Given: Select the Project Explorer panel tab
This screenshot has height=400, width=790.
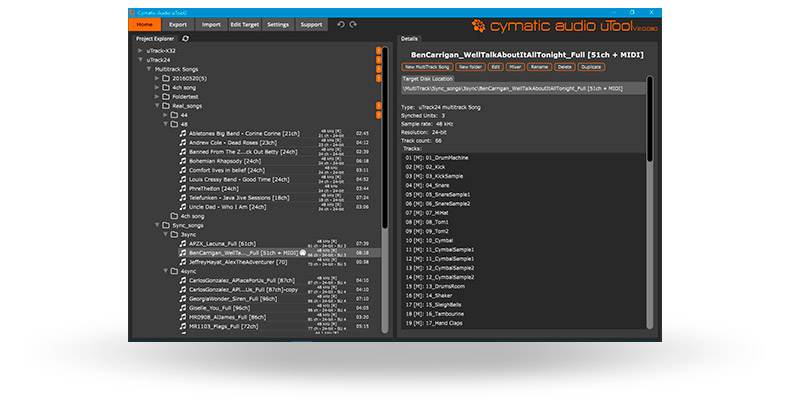Looking at the screenshot, I should [155, 38].
